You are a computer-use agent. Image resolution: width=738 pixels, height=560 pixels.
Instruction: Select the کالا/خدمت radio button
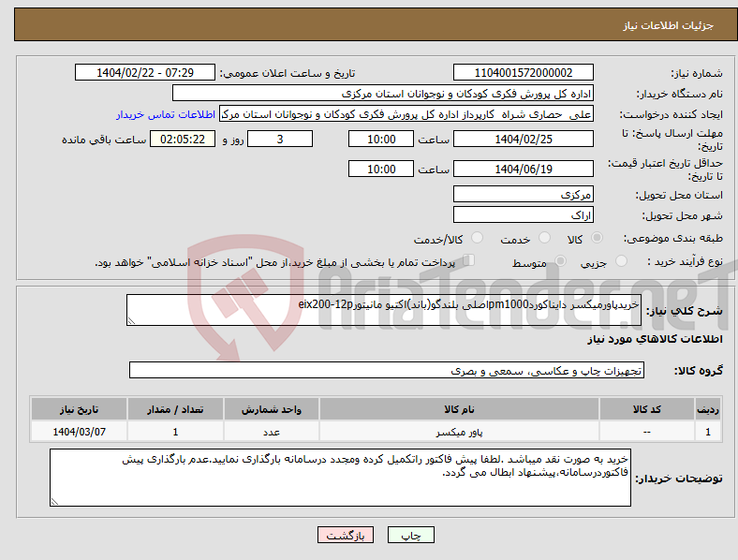click(x=477, y=238)
